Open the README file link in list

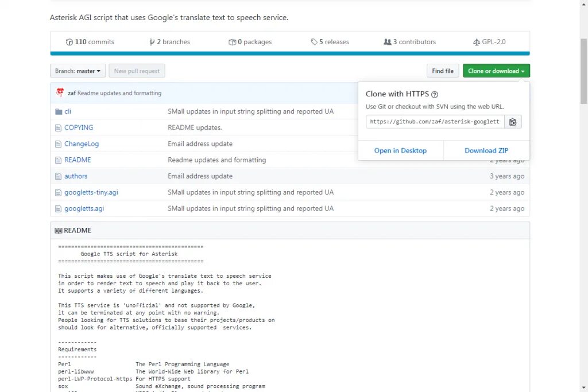click(x=78, y=160)
